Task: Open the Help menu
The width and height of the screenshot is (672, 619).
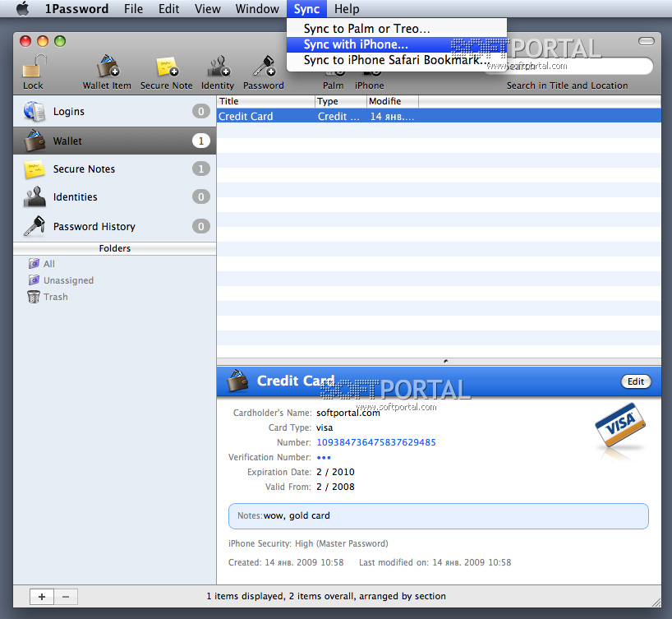Action: coord(347,8)
